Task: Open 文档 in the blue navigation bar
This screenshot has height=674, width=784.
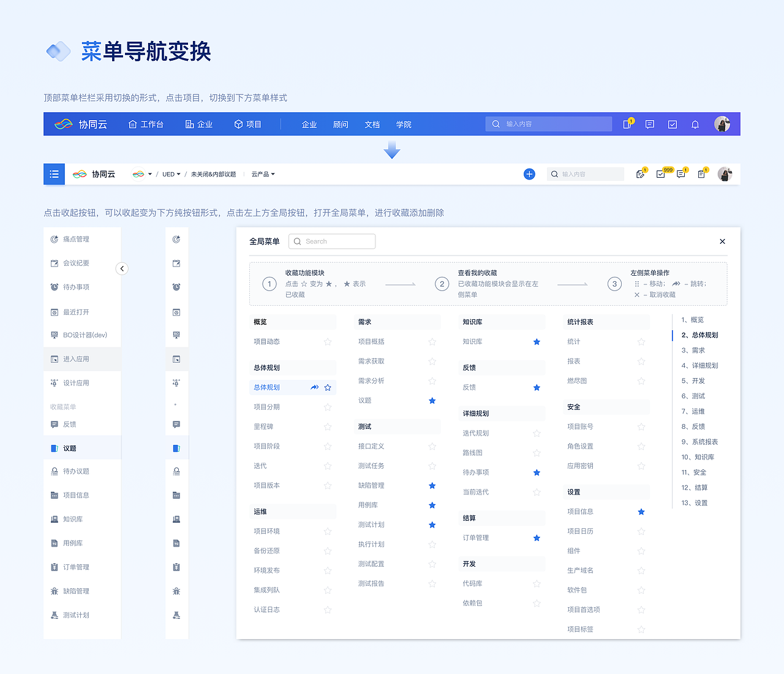Action: click(x=372, y=124)
